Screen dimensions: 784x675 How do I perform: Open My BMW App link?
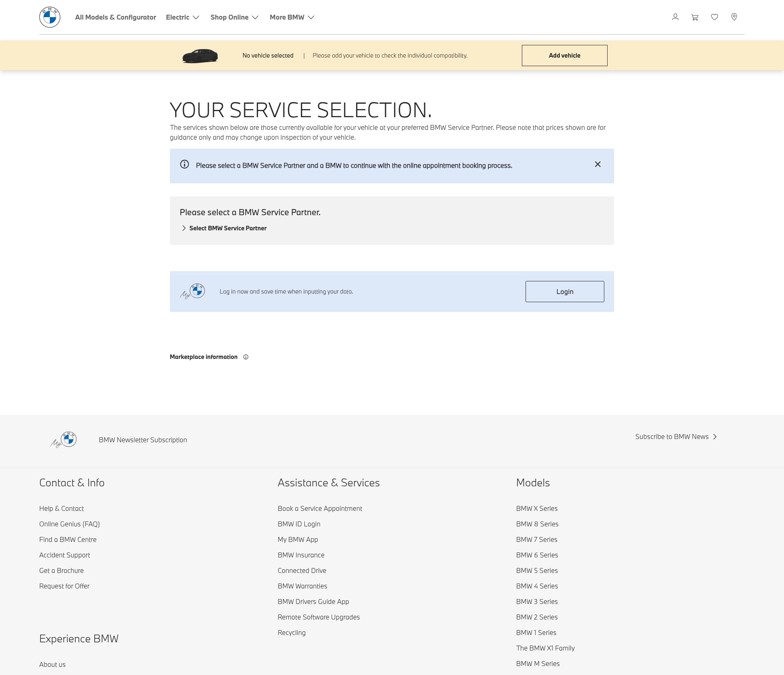coord(298,540)
